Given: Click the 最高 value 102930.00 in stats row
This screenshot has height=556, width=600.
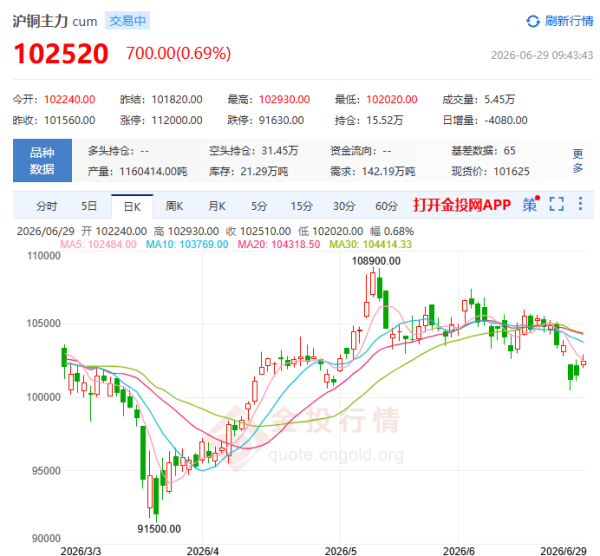Looking at the screenshot, I should (x=284, y=99).
